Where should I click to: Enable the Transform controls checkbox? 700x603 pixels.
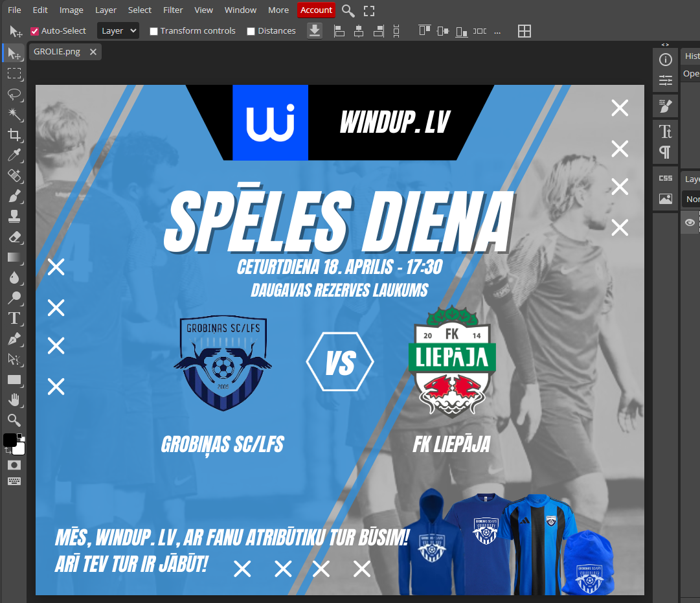[153, 31]
